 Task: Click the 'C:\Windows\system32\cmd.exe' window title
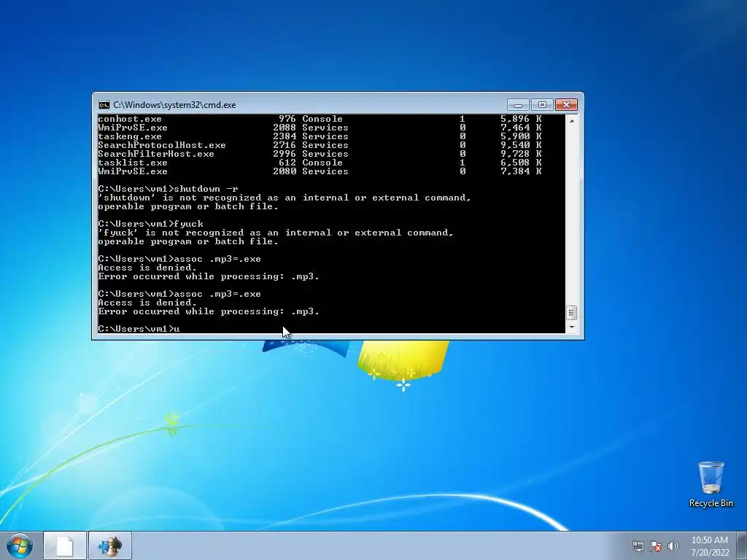pos(174,105)
